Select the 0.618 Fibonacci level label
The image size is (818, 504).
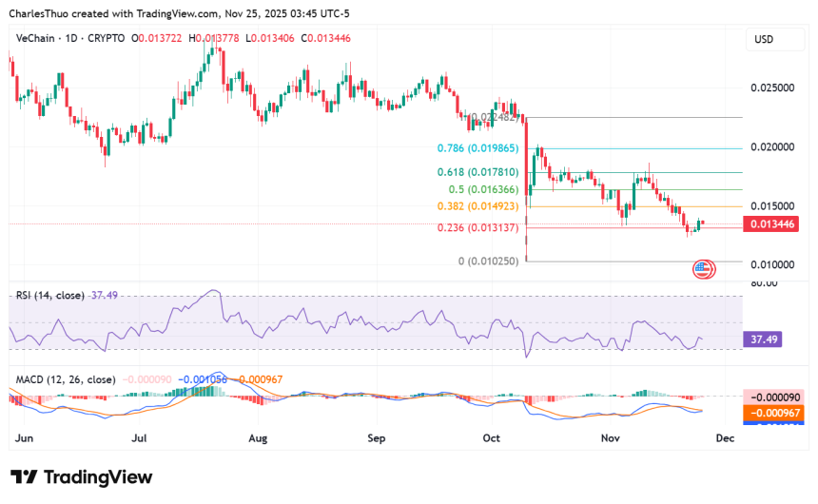tap(477, 172)
